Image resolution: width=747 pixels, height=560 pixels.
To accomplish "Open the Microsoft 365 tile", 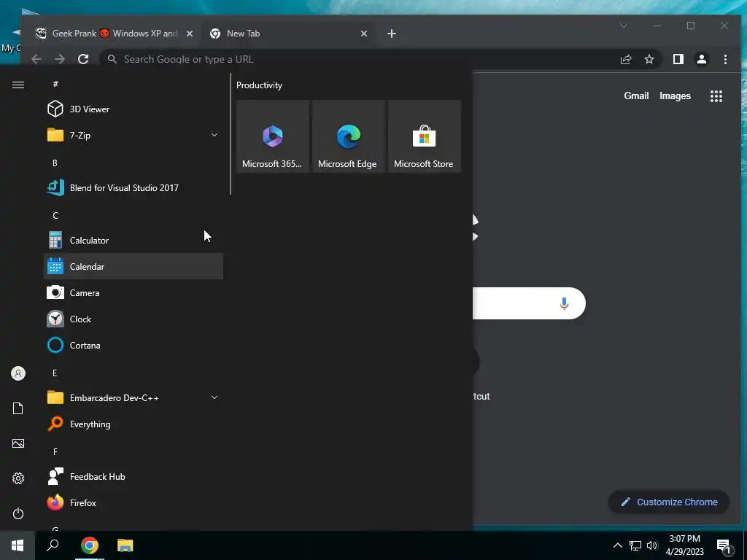I will pos(273,136).
